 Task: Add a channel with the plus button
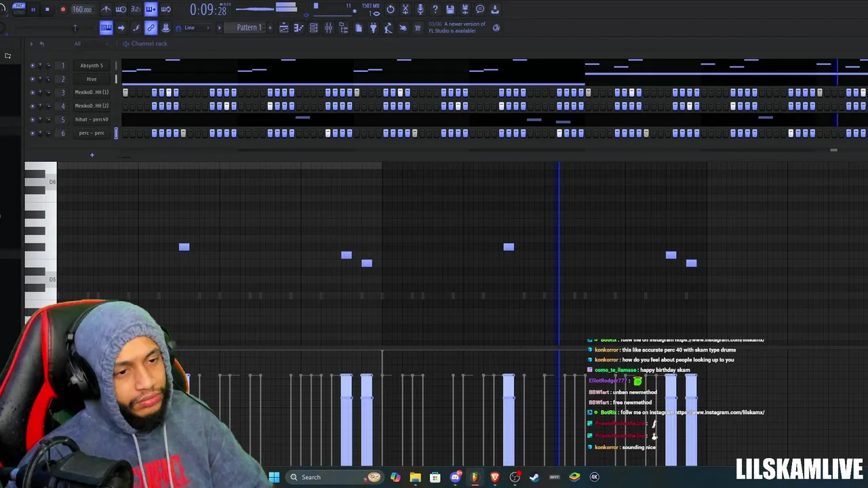(92, 155)
